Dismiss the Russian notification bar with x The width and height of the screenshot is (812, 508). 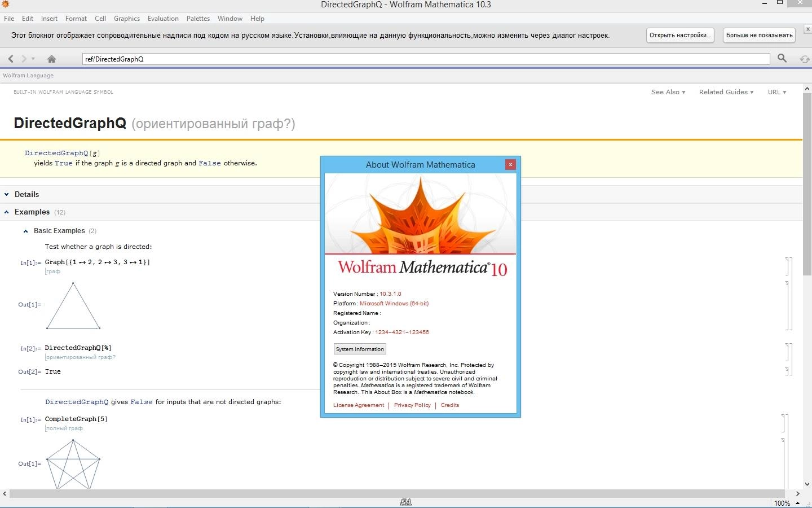point(807,29)
